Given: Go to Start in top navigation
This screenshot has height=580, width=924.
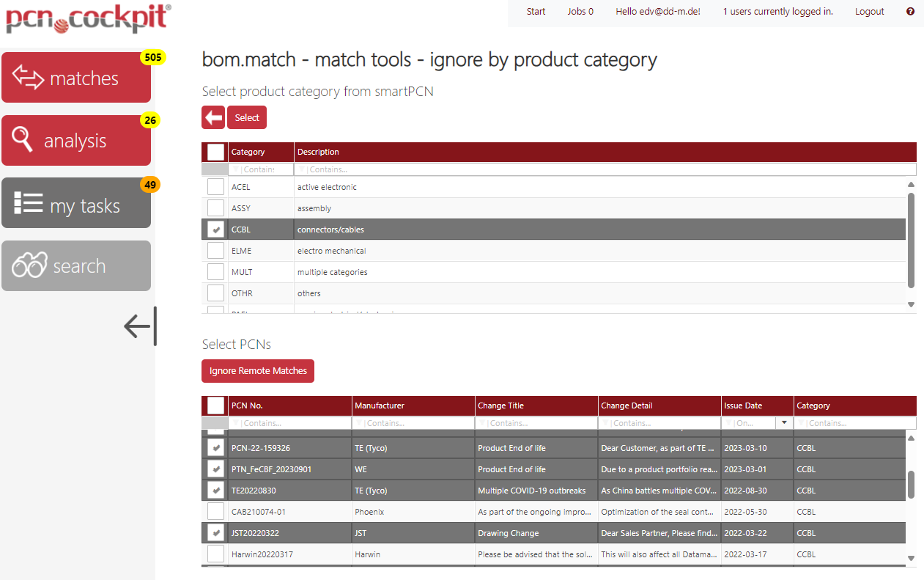Looking at the screenshot, I should pyautogui.click(x=536, y=12).
